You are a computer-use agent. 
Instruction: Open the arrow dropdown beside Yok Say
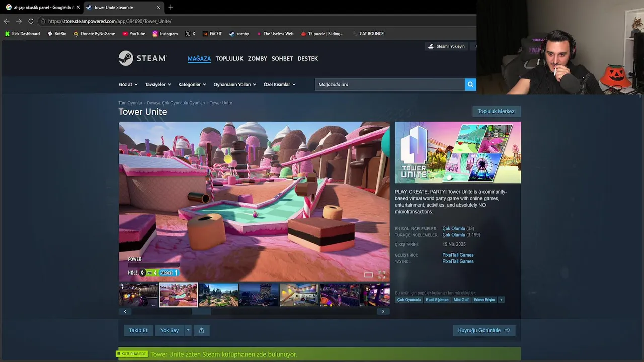tap(188, 330)
